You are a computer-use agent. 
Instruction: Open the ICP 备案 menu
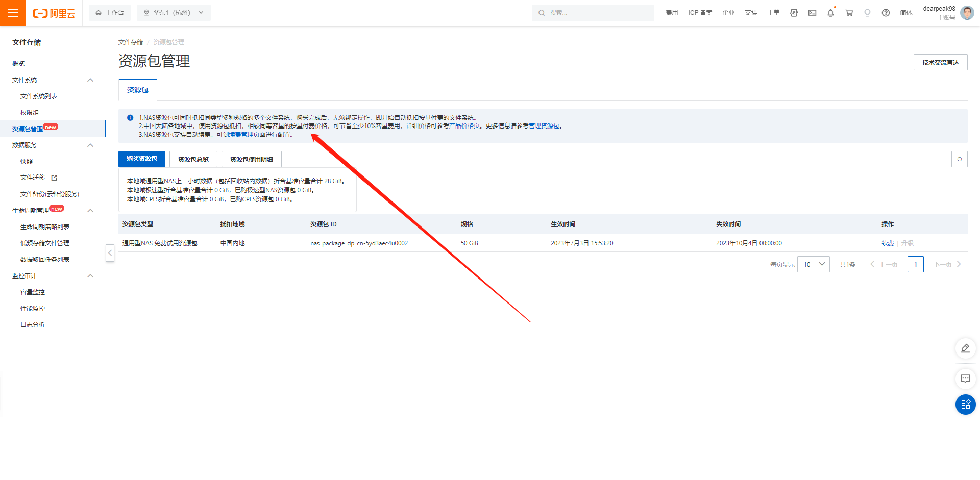(x=700, y=13)
